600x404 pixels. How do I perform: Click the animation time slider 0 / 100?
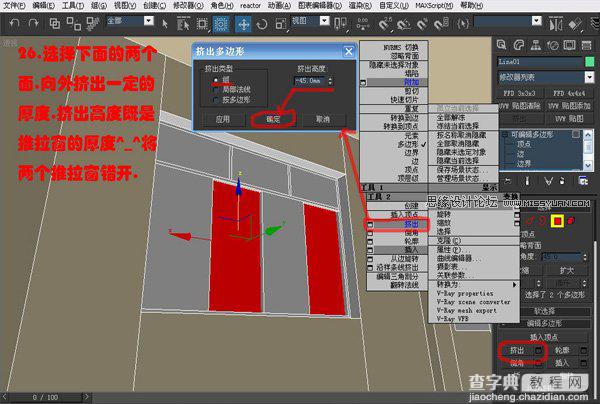point(46,397)
